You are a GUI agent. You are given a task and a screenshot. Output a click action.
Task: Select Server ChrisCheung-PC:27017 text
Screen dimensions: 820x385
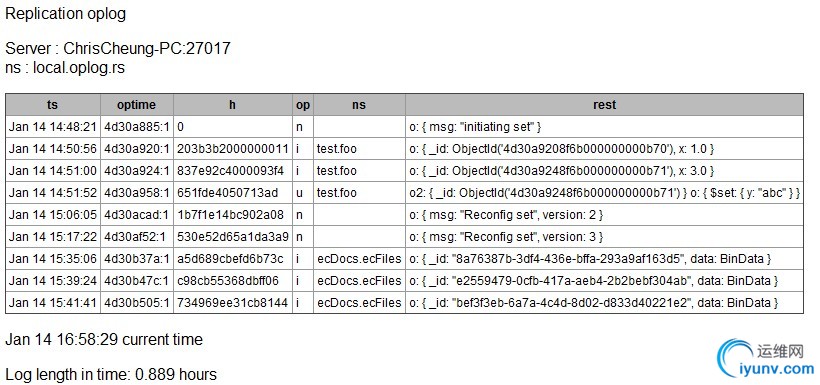118,48
